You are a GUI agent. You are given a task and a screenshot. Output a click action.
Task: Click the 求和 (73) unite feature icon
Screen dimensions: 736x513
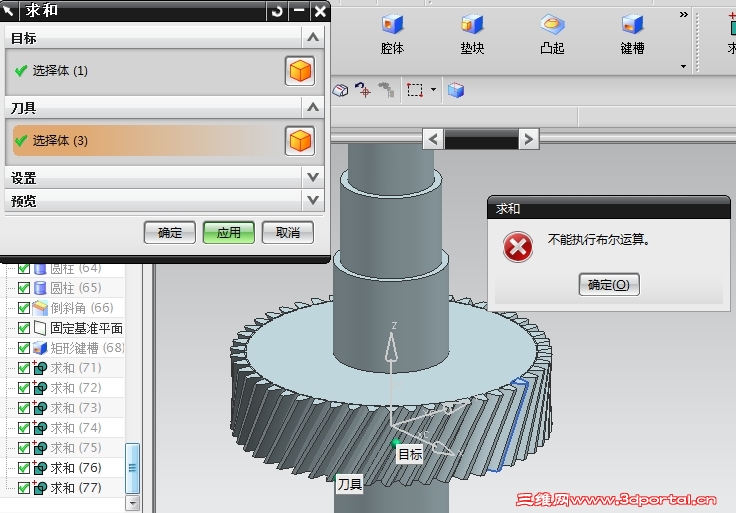pyautogui.click(x=40, y=408)
